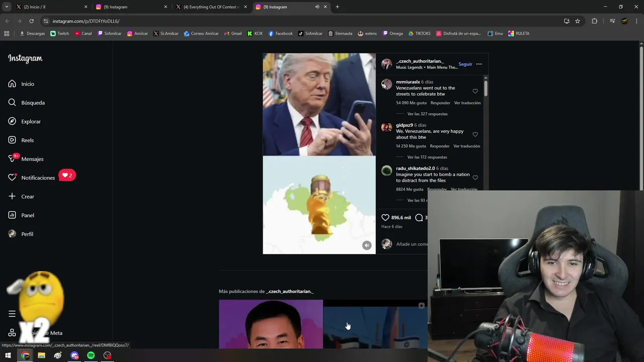Reload the page
This screenshot has height=362, width=644.
click(x=31, y=21)
